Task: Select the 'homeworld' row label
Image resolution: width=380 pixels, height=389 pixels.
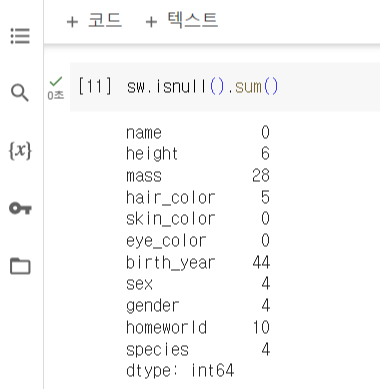Action: (x=166, y=327)
